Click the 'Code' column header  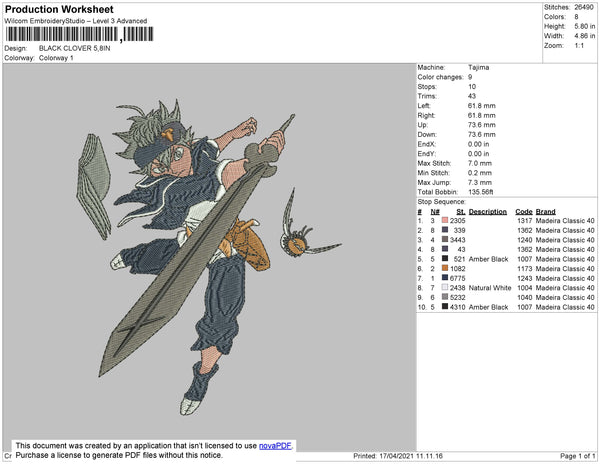click(x=524, y=212)
